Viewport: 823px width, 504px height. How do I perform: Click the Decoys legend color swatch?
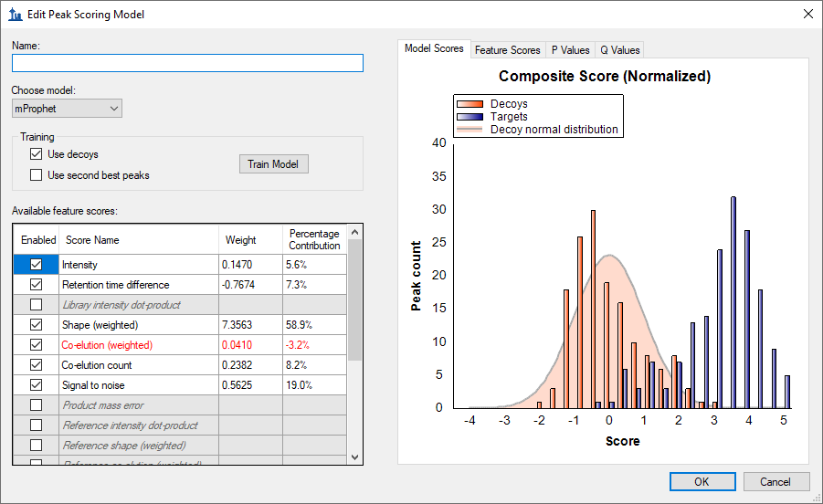pos(470,104)
